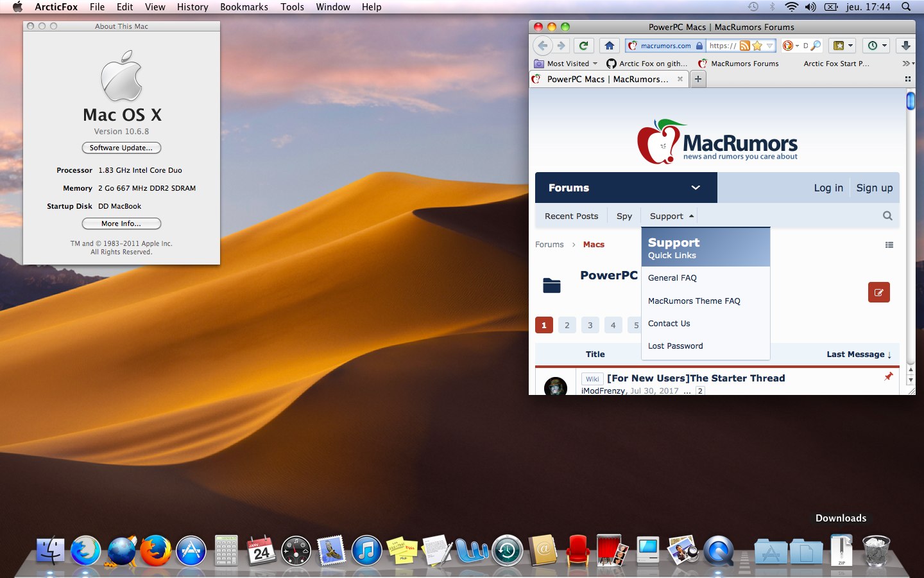924x578 pixels.
Task: Open Calculator from the Dock
Action: (226, 551)
